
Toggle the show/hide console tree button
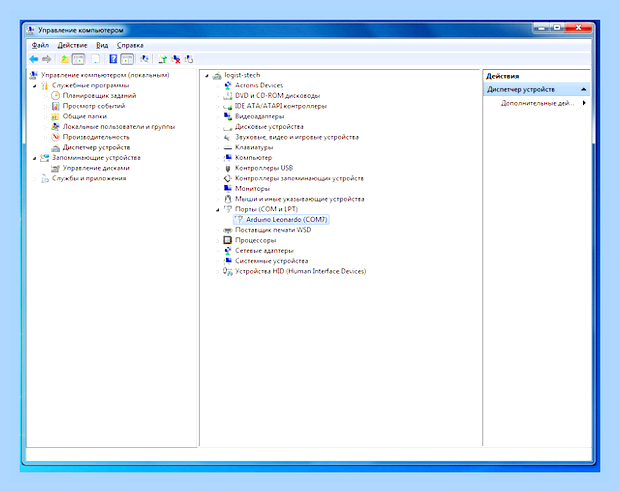click(x=79, y=59)
